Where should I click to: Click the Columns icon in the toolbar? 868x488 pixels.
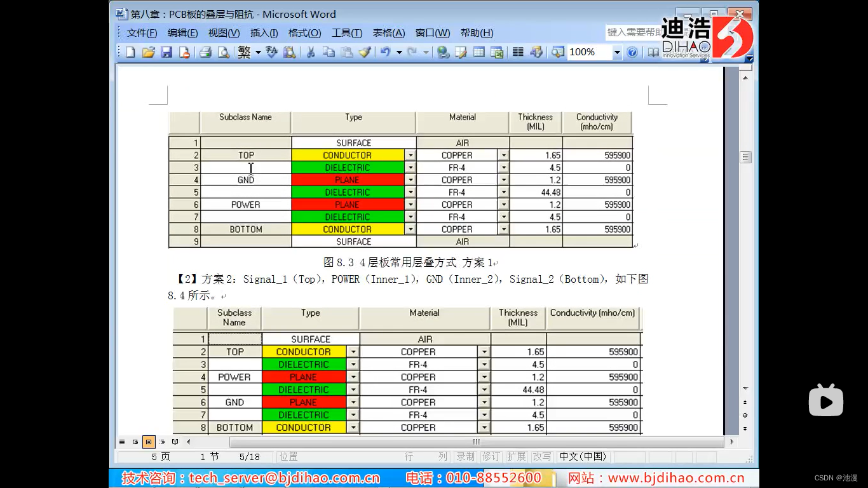(519, 52)
